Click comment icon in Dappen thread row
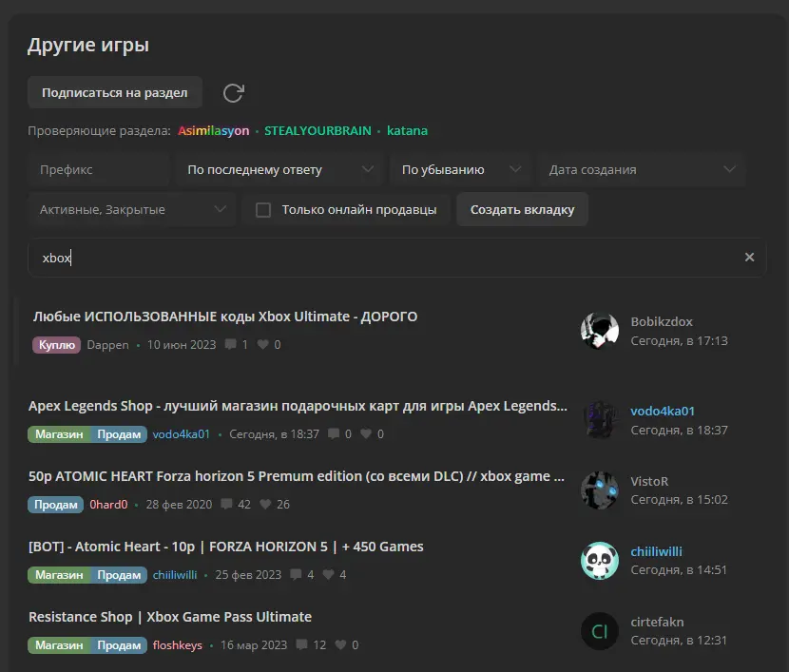Screen dimensions: 789x672 coord(230,344)
